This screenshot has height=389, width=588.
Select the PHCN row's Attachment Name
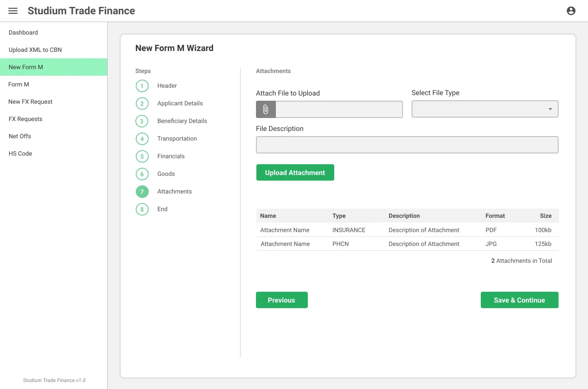click(285, 244)
